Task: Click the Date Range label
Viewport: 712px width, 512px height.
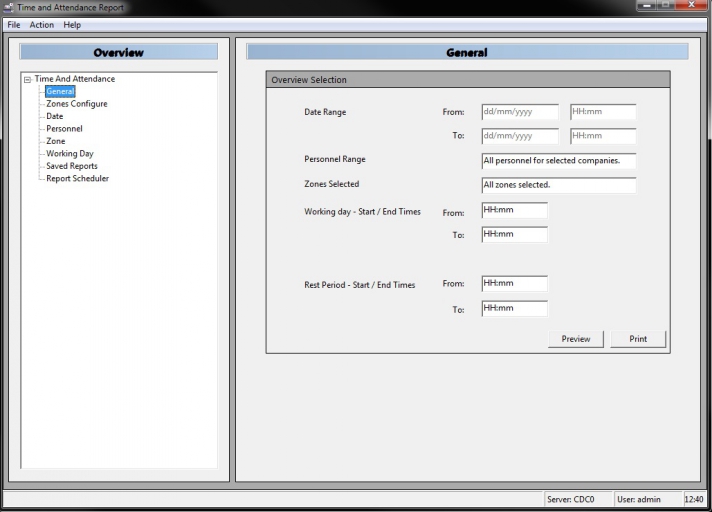Action: (325, 112)
